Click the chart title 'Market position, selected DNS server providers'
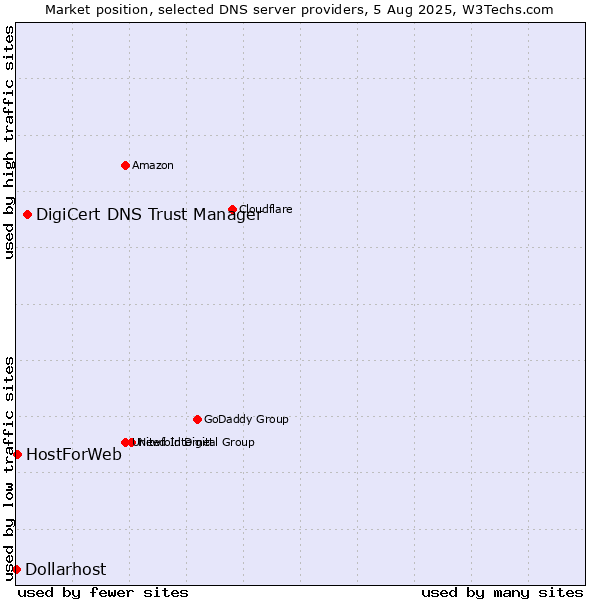Viewport: 600px width, 600px height. point(205,10)
